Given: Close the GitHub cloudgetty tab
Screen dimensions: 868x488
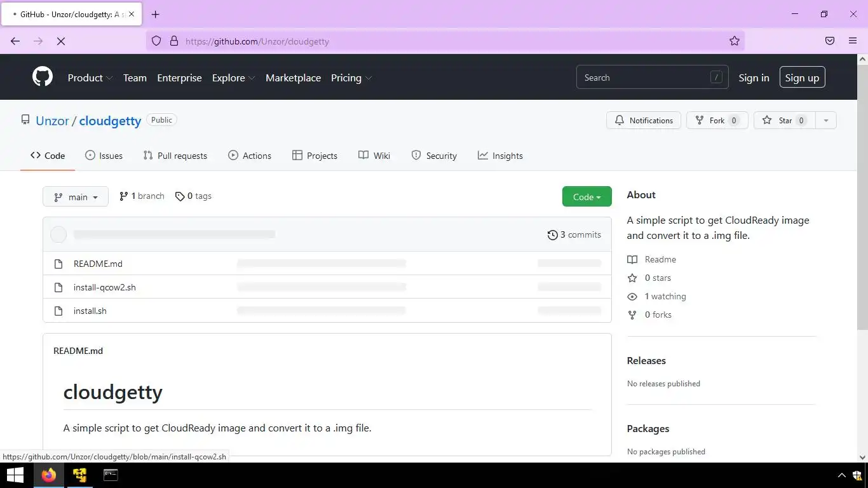Looking at the screenshot, I should (132, 14).
